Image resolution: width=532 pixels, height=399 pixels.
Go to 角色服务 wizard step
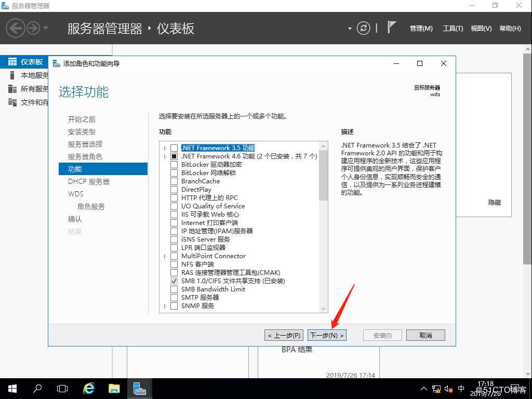(x=91, y=207)
